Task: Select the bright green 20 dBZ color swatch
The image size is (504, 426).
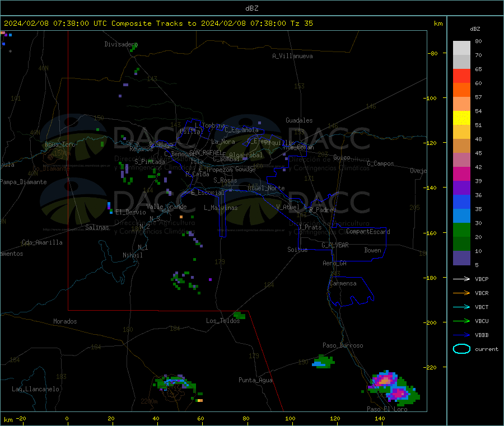Action: click(461, 230)
